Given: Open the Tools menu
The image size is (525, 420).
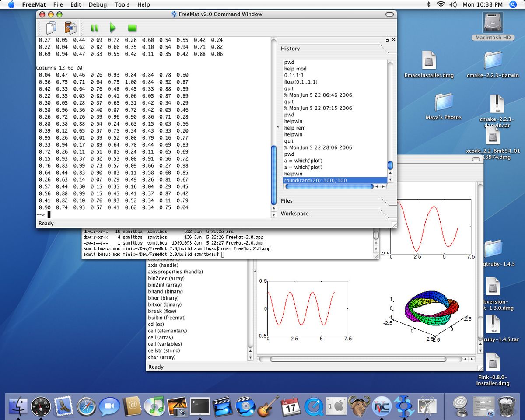Looking at the screenshot, I should (x=122, y=4).
